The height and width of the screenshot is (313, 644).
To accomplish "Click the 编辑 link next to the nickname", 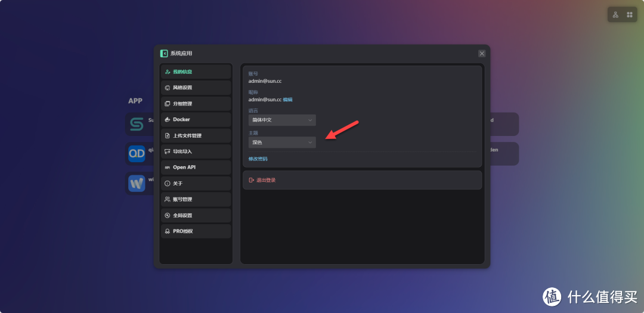I will pyautogui.click(x=287, y=100).
